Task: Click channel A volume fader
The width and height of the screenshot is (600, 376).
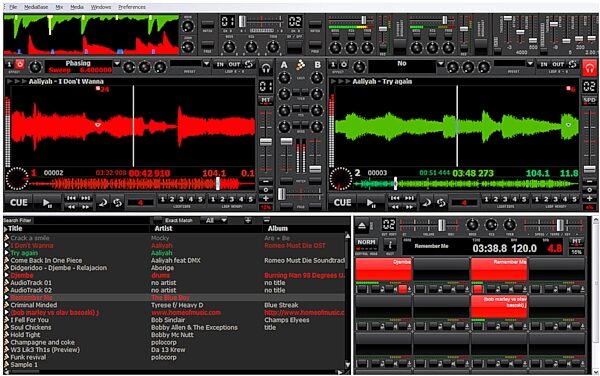Action: coord(287,142)
